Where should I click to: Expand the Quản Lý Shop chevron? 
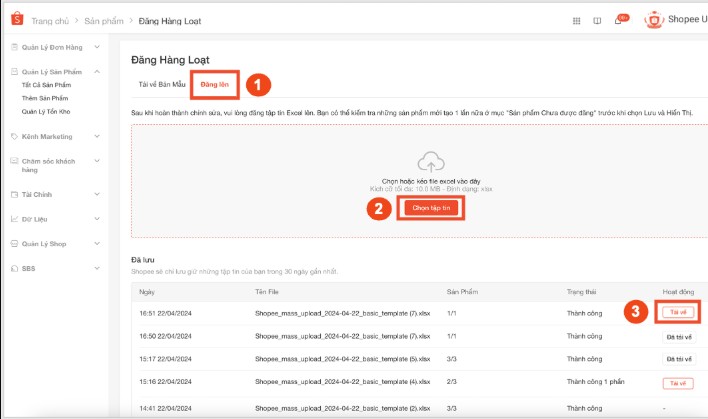(x=97, y=243)
